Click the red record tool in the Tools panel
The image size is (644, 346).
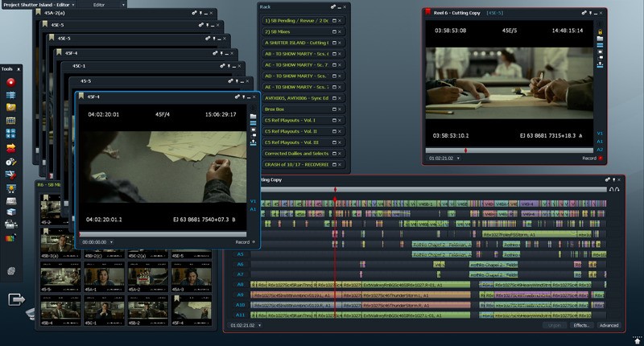tap(11, 82)
